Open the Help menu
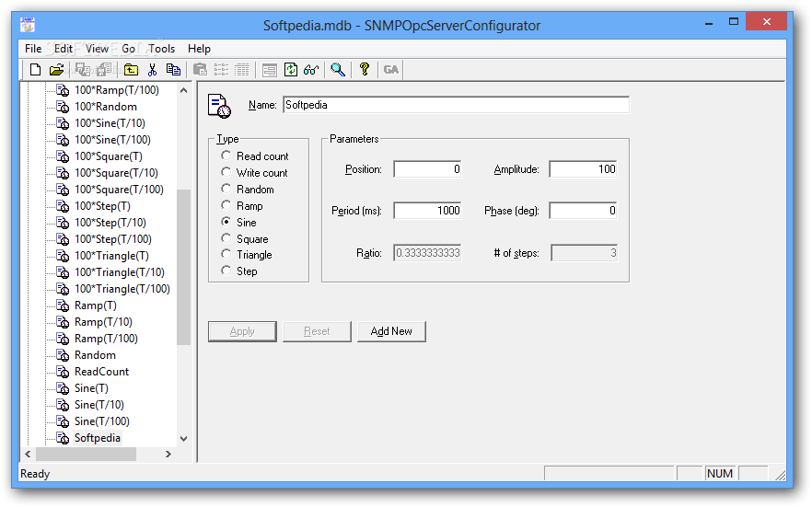This screenshot has width=812, height=507. click(199, 49)
